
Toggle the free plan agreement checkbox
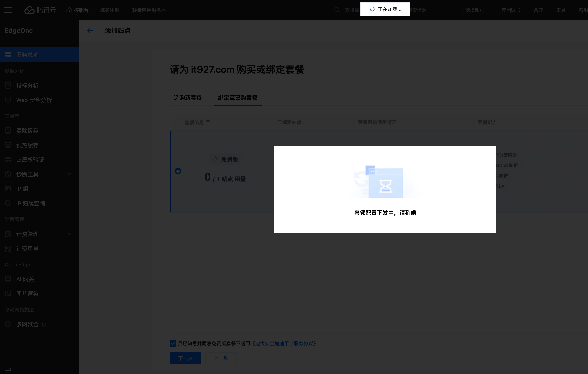tap(173, 343)
